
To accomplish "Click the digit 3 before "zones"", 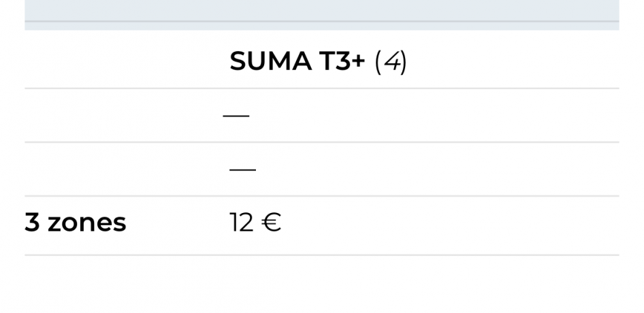I will point(32,223).
